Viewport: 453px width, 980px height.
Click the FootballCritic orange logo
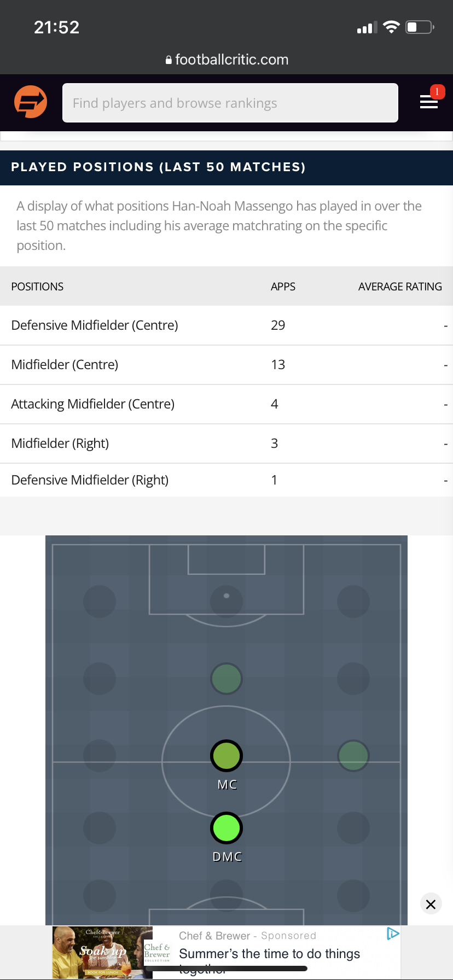[31, 102]
